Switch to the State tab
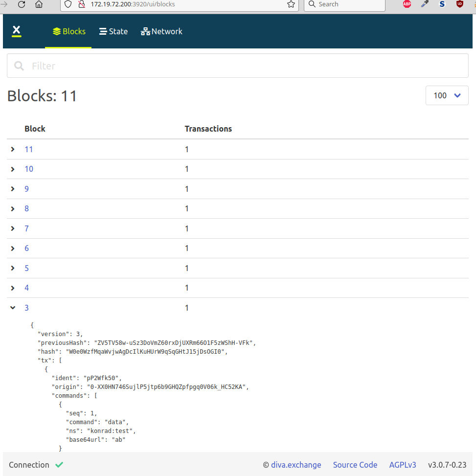476x476 pixels. click(x=113, y=32)
